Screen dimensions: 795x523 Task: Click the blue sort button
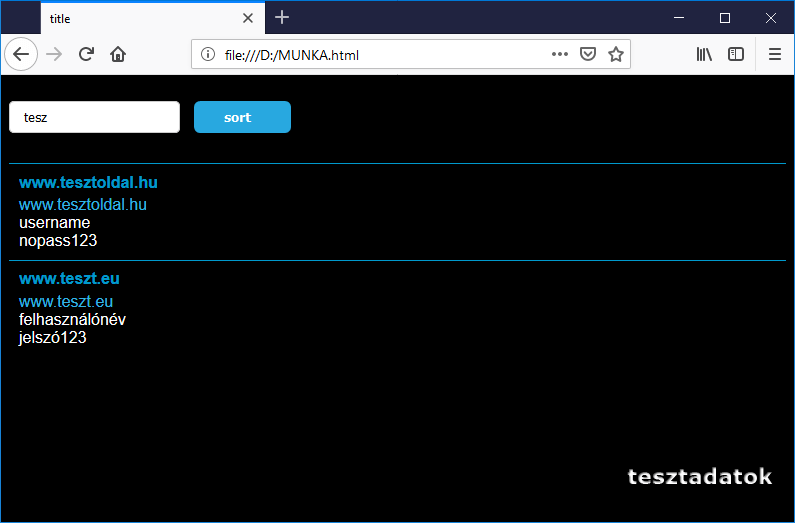tap(242, 117)
